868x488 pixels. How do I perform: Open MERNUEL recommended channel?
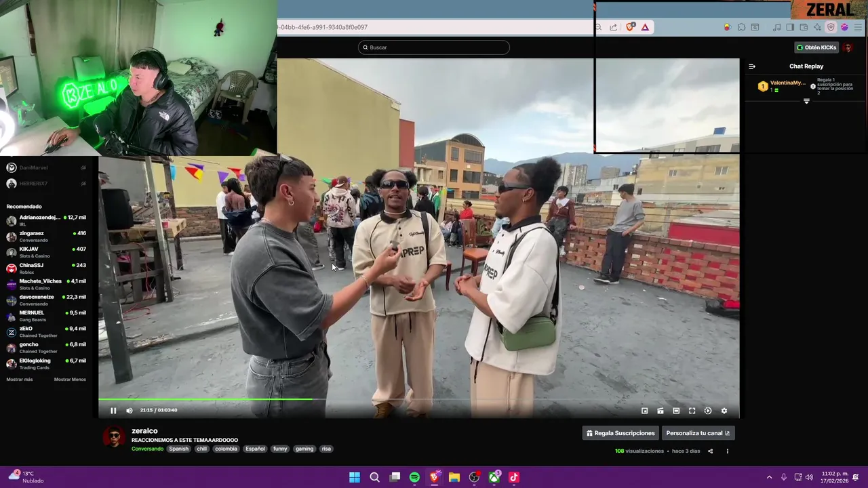point(46,316)
